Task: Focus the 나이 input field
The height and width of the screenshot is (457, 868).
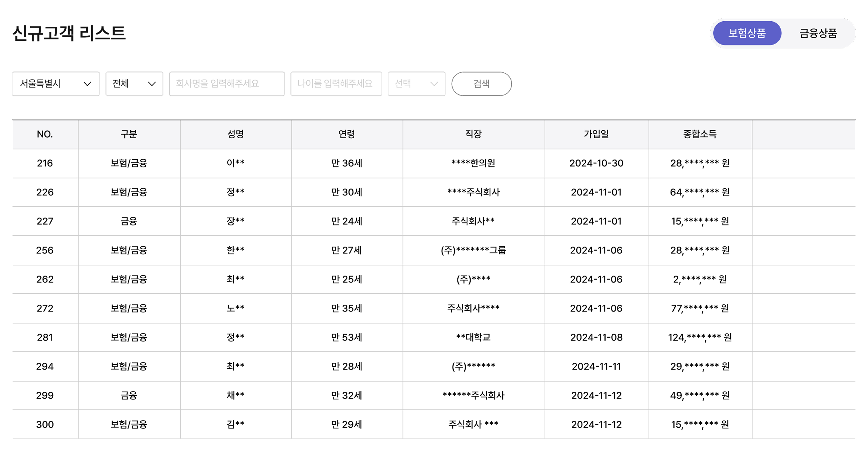Action: (x=336, y=84)
